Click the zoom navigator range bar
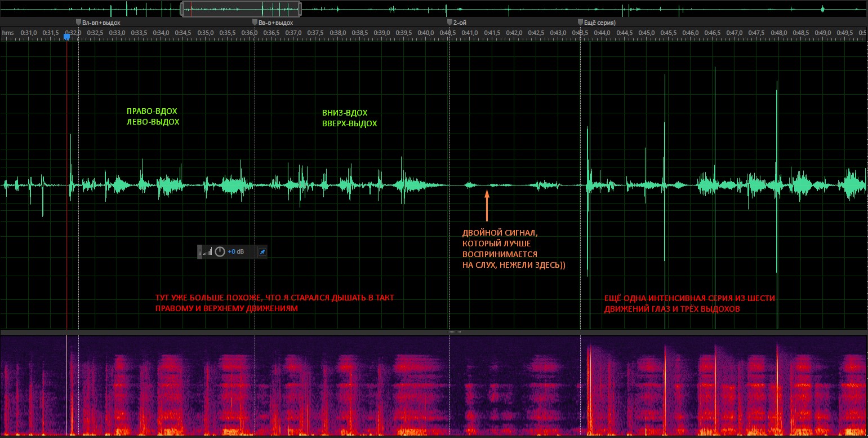 pyautogui.click(x=241, y=9)
